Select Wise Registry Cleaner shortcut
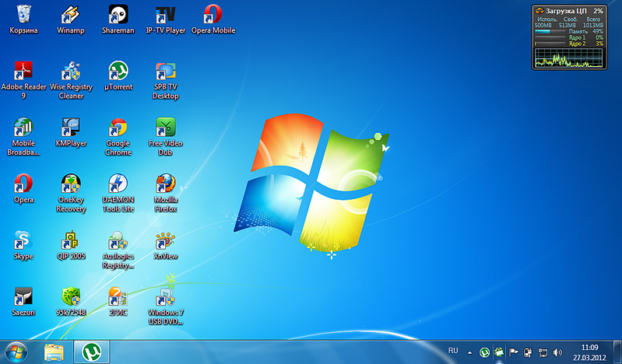Screen dimensions: 622x364 [71, 72]
